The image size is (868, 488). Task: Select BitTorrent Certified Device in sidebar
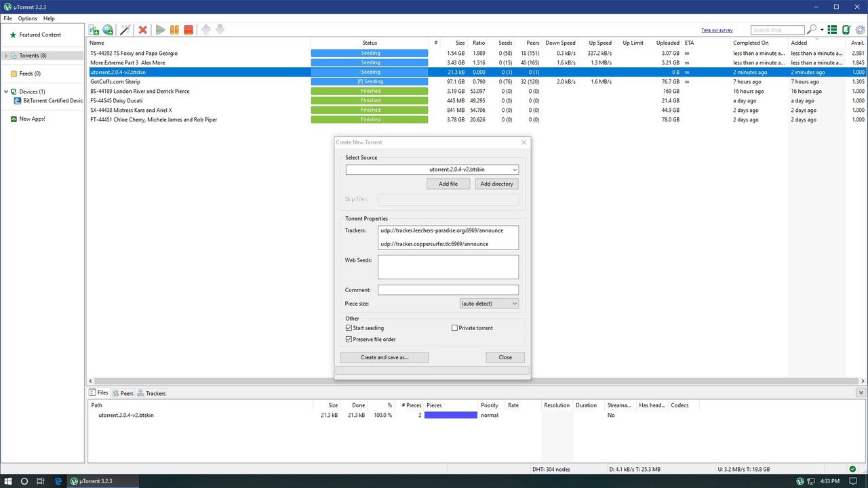pyautogui.click(x=53, y=100)
